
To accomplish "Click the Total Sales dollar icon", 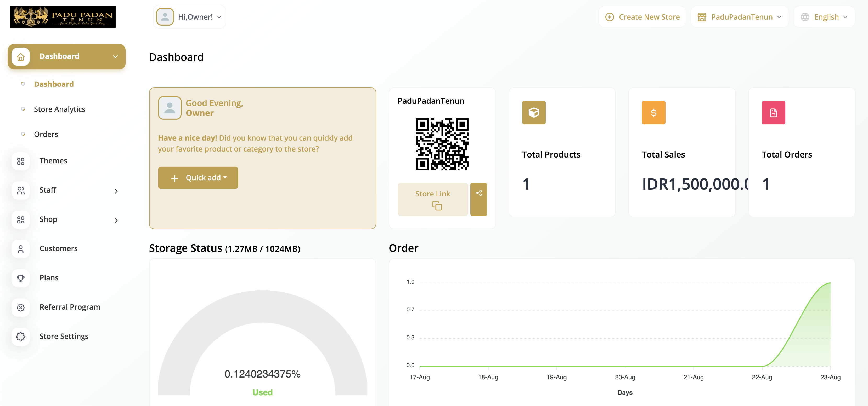I will [653, 112].
